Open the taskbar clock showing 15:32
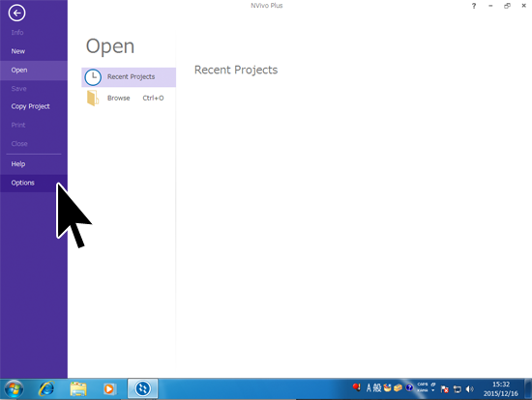532x400 pixels. point(500,388)
